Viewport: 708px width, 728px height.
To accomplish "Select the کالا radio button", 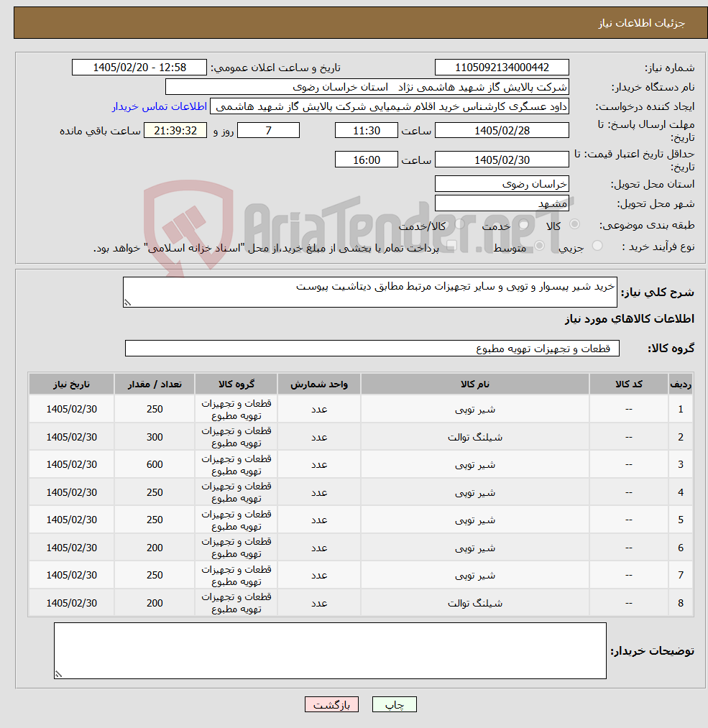I will 575,224.
